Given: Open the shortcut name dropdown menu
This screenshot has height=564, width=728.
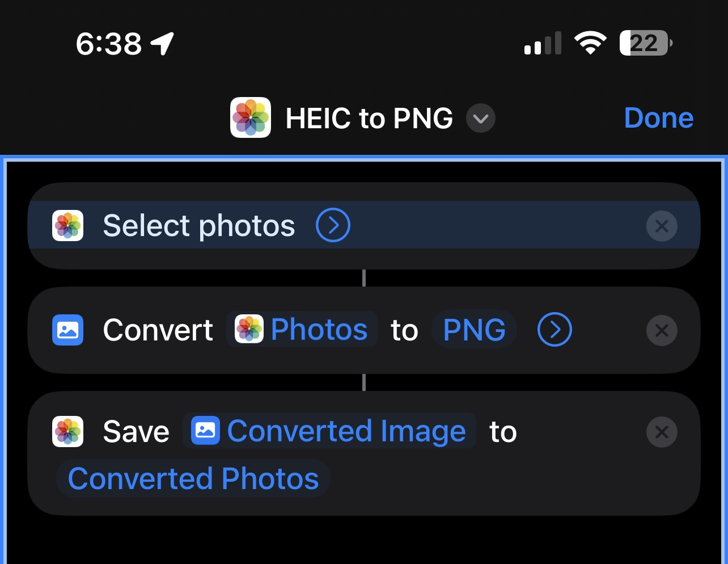Looking at the screenshot, I should 480,119.
